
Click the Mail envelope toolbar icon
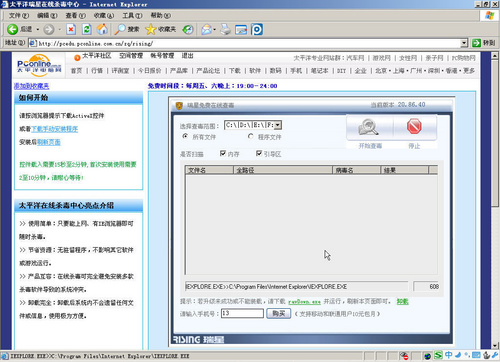pyautogui.click(x=206, y=29)
